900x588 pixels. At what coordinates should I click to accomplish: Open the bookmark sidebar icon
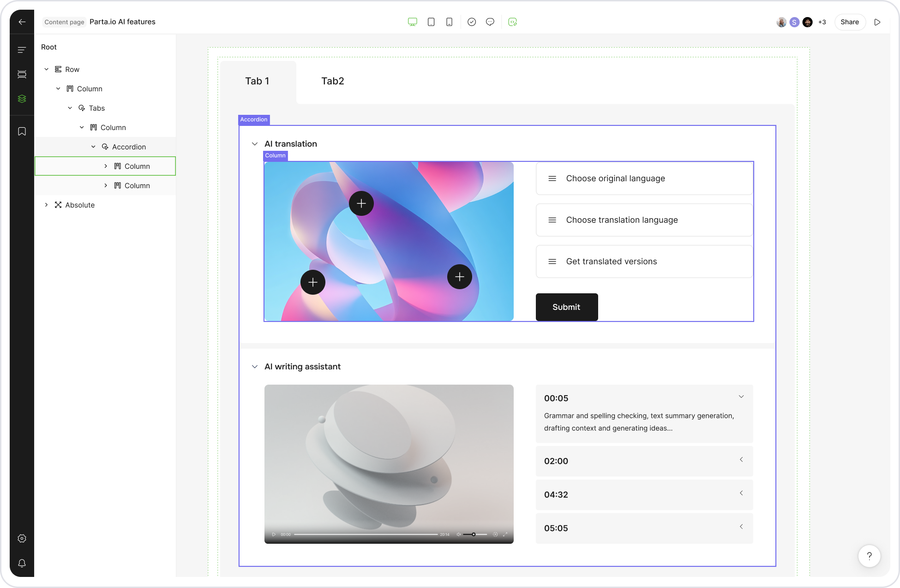click(22, 131)
